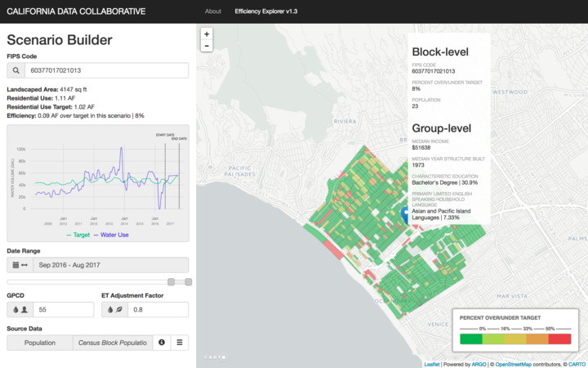Image resolution: width=588 pixels, height=368 pixels.
Task: Open the Census Block Population source dropdown
Action: (113, 343)
